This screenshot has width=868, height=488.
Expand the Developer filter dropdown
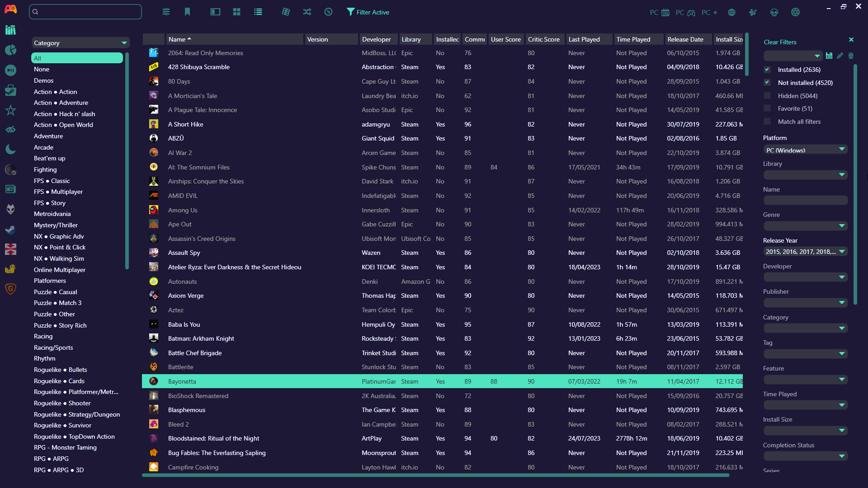pos(805,277)
